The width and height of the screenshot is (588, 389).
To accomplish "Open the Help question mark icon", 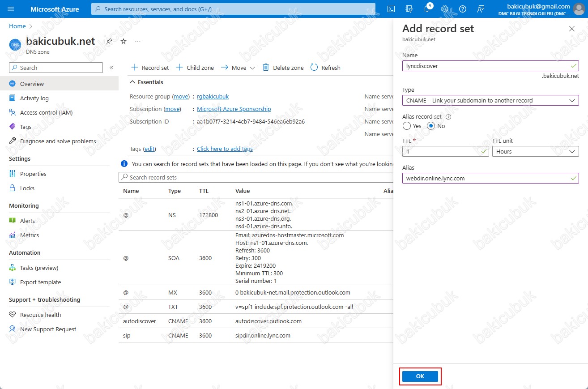I will (463, 9).
